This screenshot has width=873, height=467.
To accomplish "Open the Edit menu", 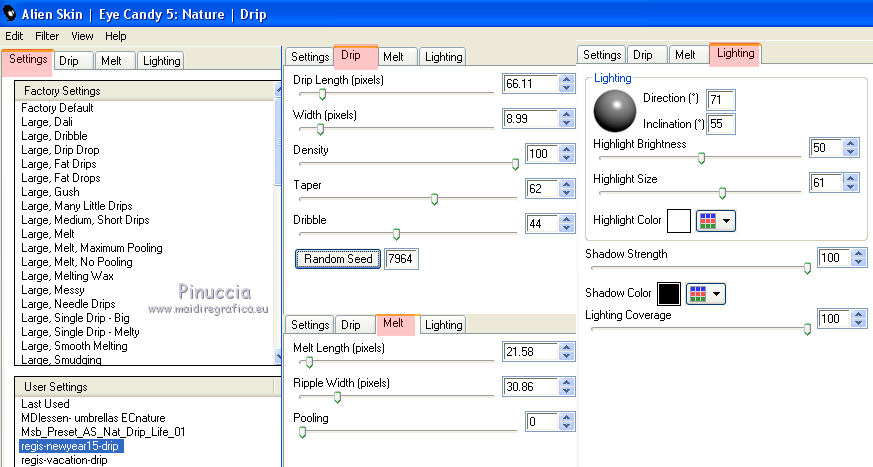I will (x=14, y=36).
